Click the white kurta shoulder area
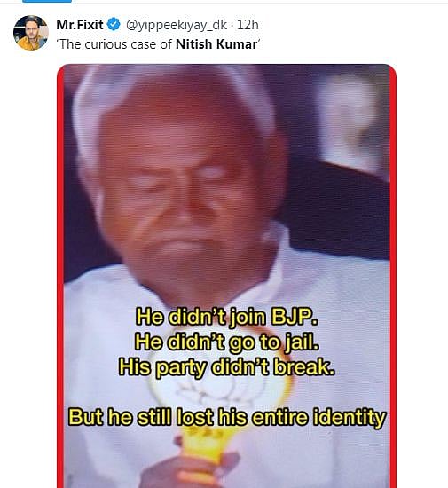 pos(336,295)
